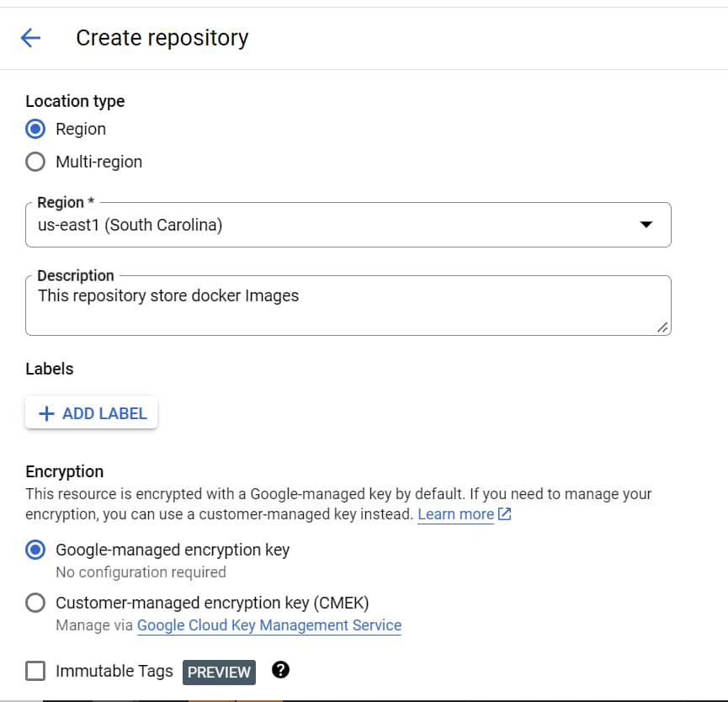Select the Region location type

pyautogui.click(x=35, y=129)
